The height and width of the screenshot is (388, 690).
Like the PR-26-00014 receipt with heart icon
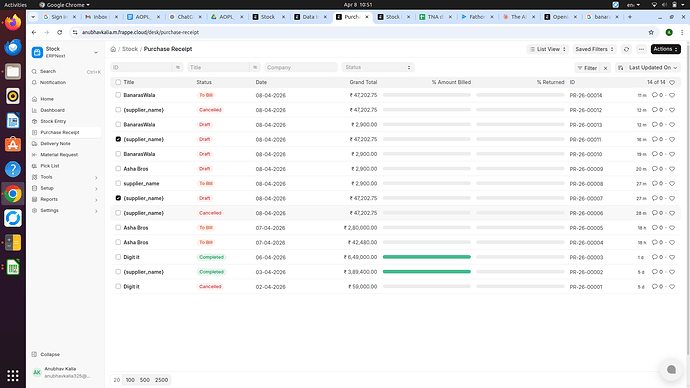[672, 95]
